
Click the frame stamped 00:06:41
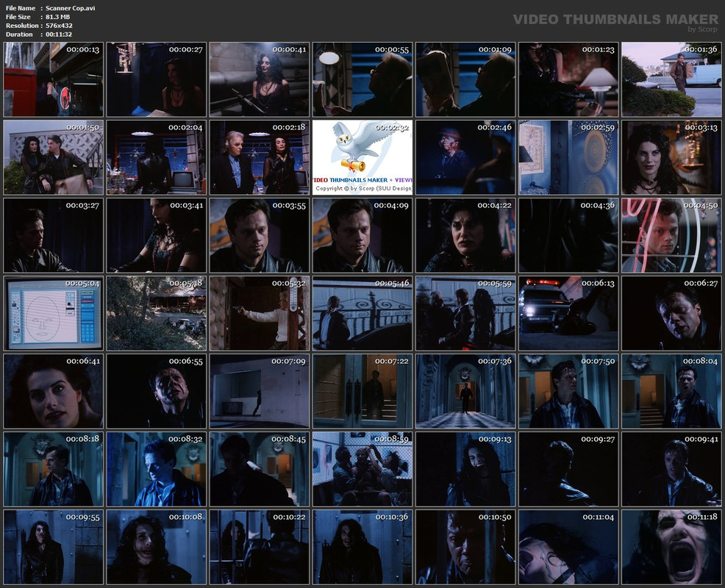(53, 391)
